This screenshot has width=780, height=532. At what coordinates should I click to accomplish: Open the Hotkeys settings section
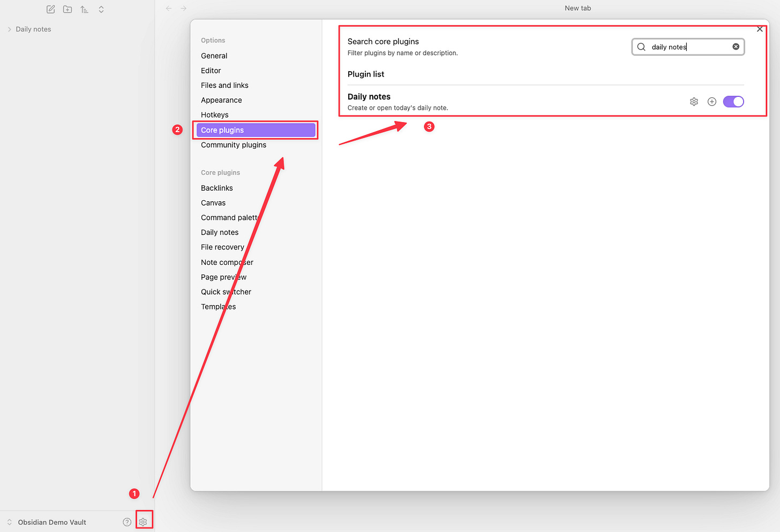(215, 115)
